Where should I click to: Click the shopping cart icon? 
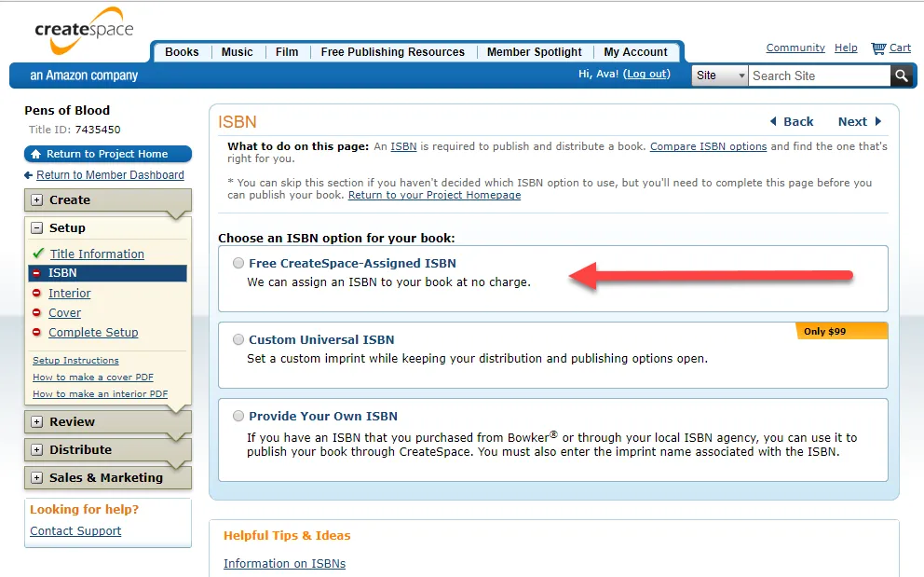pyautogui.click(x=878, y=48)
